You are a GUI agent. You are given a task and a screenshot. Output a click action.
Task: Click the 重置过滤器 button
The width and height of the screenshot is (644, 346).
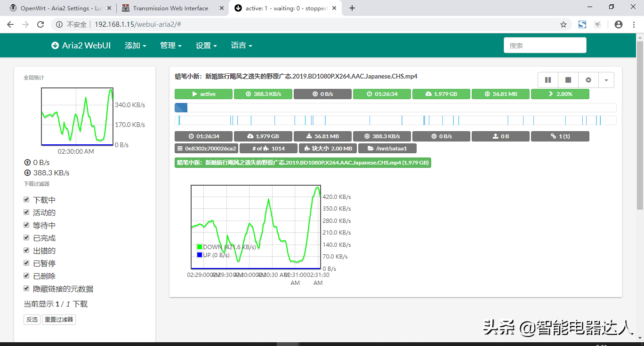(59, 320)
